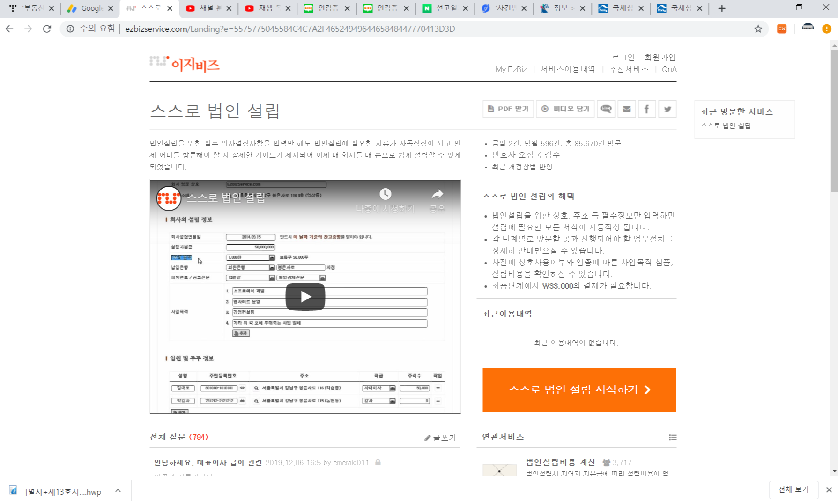The height and width of the screenshot is (504, 838).
Task: Start 스스로 법인 설립 시작하기 orange button
Action: (579, 390)
